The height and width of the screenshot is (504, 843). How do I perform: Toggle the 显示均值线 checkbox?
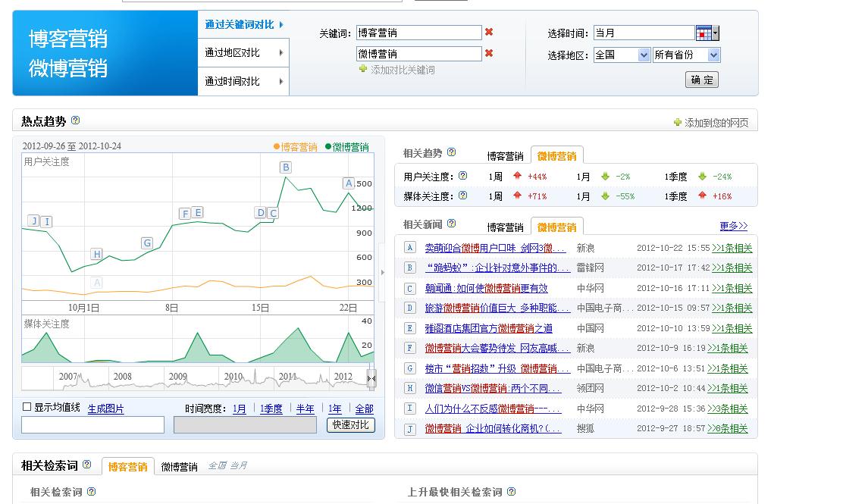tap(27, 407)
